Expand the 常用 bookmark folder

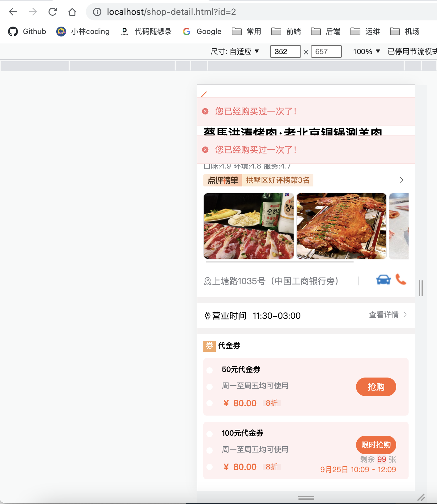pos(247,32)
